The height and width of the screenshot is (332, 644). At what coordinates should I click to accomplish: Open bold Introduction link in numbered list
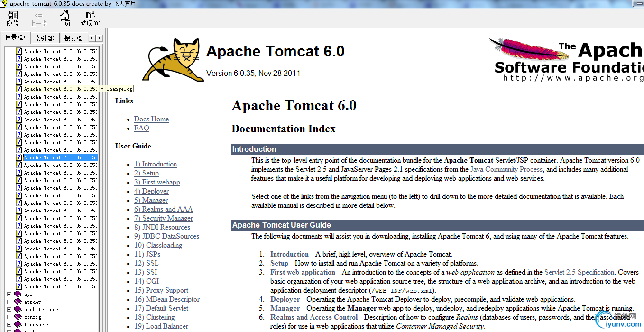(289, 254)
